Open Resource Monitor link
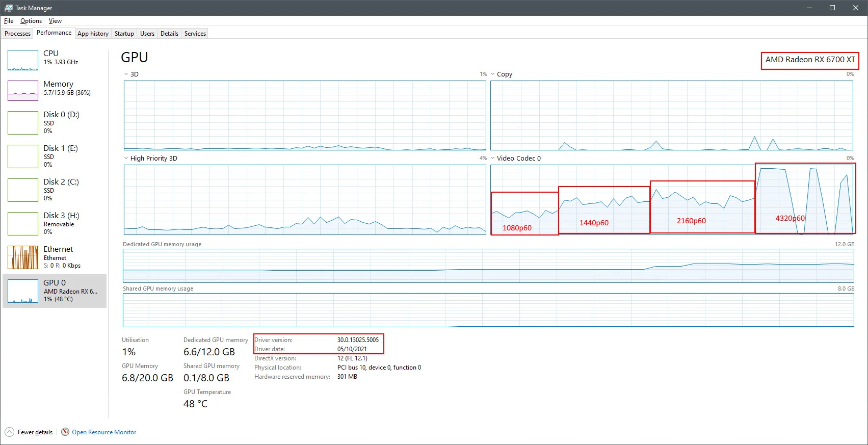Screen dimensions: 868x445 click(104, 432)
